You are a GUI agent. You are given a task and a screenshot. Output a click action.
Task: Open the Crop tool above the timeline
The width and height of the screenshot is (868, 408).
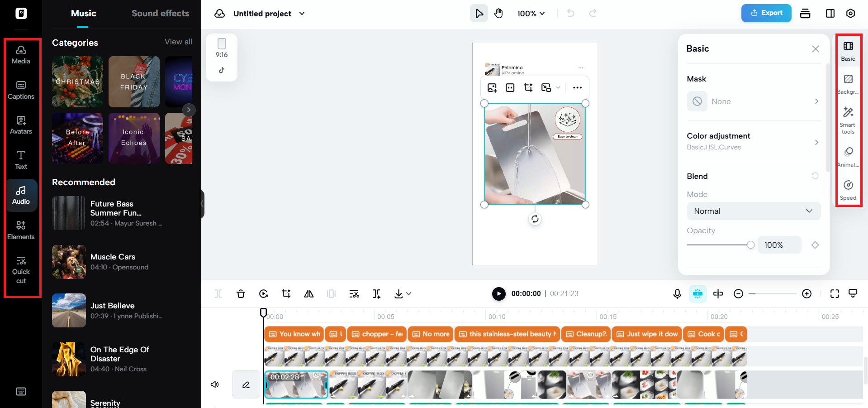coord(286,293)
